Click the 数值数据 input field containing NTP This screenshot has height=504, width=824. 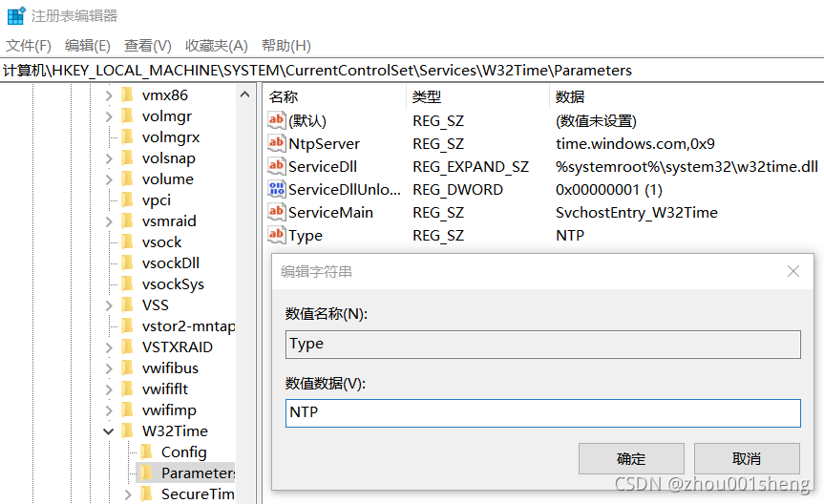pos(543,413)
